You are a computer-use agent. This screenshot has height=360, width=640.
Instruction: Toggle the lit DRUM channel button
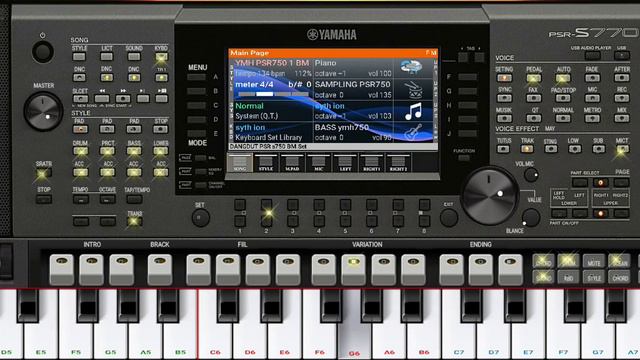coord(80,151)
